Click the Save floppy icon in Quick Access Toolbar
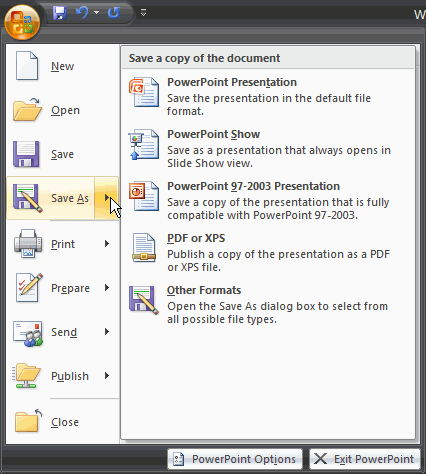Image resolution: width=426 pixels, height=474 pixels. point(60,13)
